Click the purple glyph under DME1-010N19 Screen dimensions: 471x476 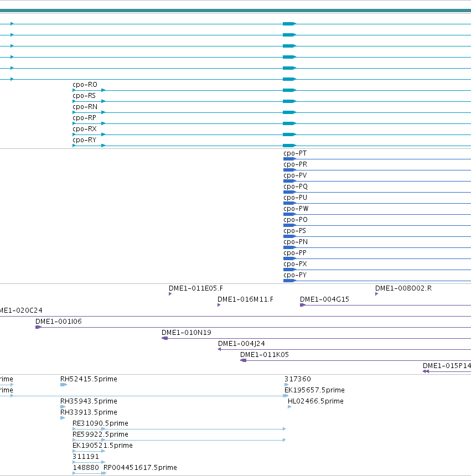[165, 338]
